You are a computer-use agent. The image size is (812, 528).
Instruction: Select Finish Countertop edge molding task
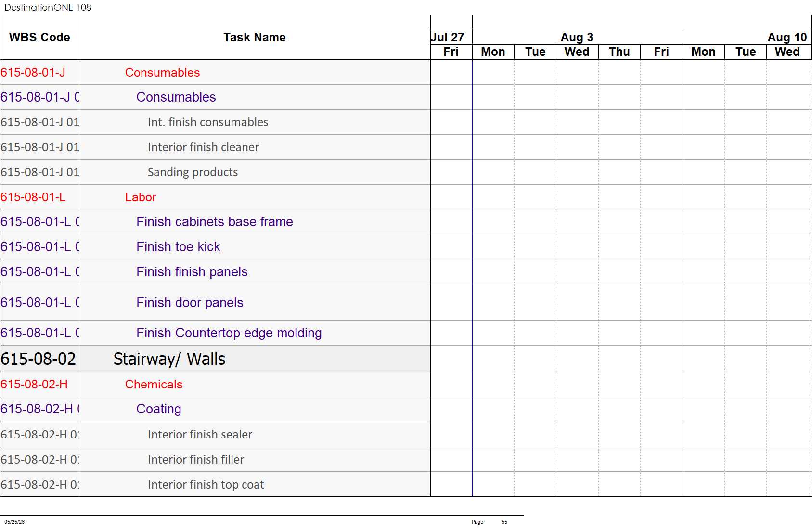[x=229, y=333]
